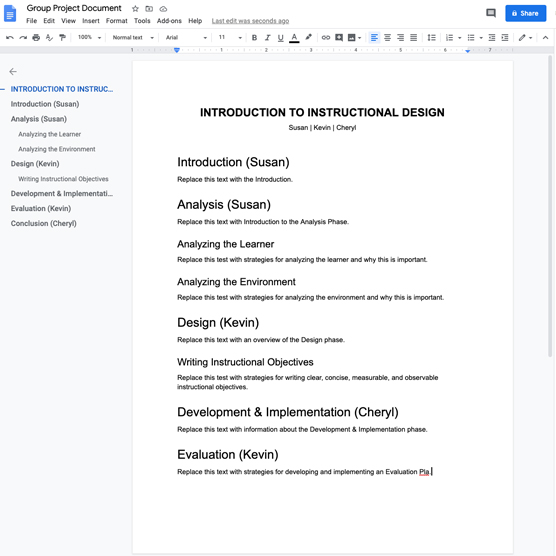Viewport: 556px width, 556px height.
Task: Insert an image from the toolbar
Action: pos(351,38)
